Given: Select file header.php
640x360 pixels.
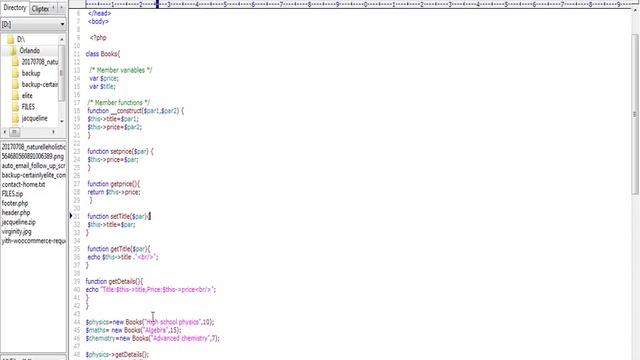Looking at the screenshot, I should point(16,213).
